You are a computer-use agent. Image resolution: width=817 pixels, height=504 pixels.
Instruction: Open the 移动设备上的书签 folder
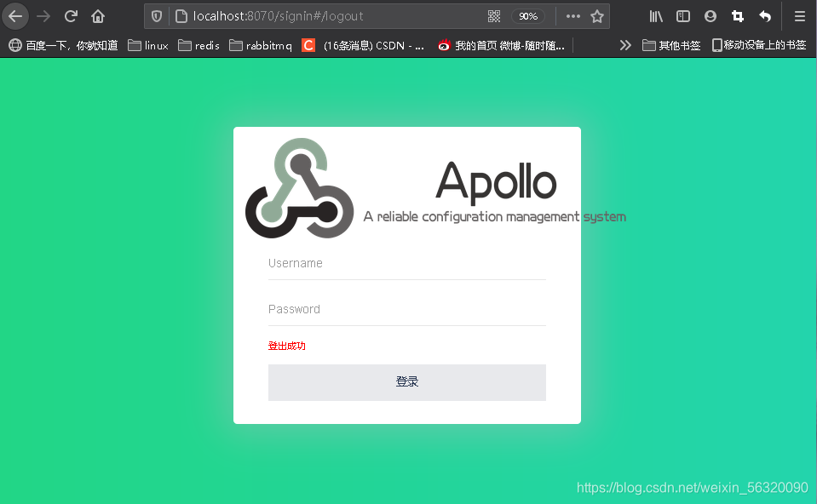click(x=759, y=46)
